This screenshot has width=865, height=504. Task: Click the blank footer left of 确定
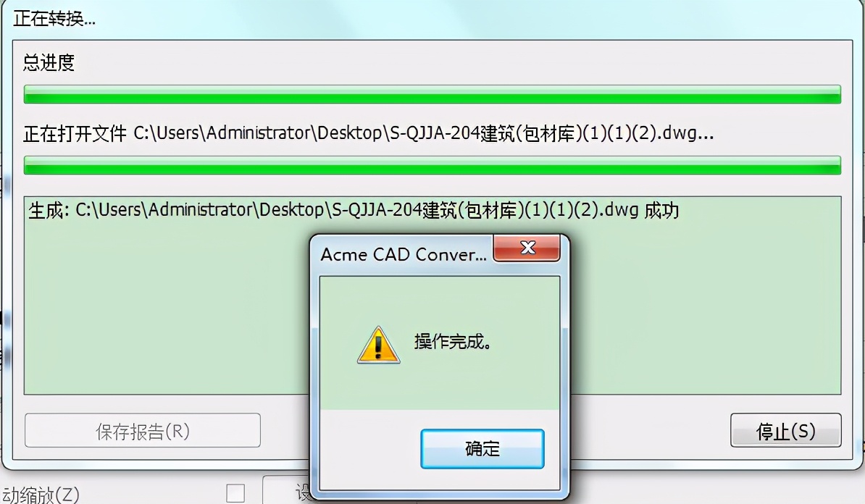369,449
